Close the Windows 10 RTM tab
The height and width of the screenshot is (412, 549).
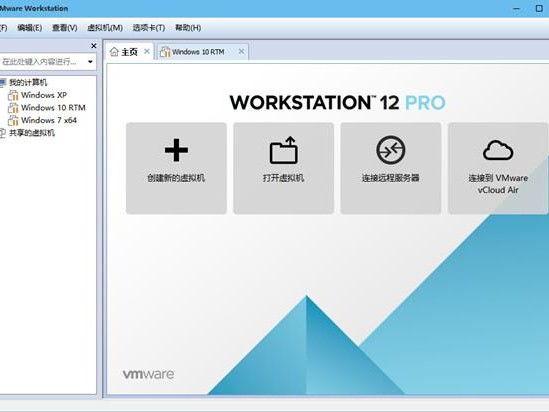coord(241,51)
